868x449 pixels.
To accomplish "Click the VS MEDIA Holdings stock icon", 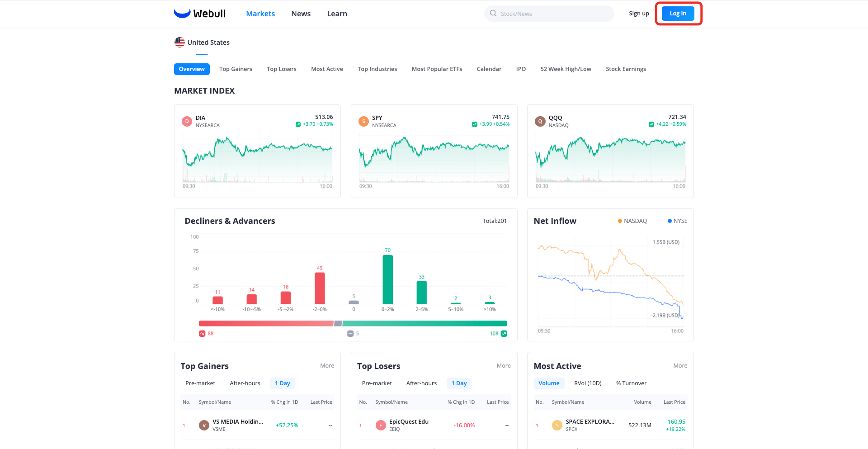I will coord(204,425).
